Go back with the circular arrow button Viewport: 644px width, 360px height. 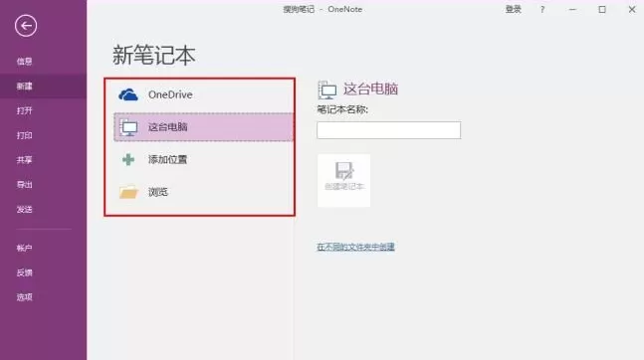point(26,26)
